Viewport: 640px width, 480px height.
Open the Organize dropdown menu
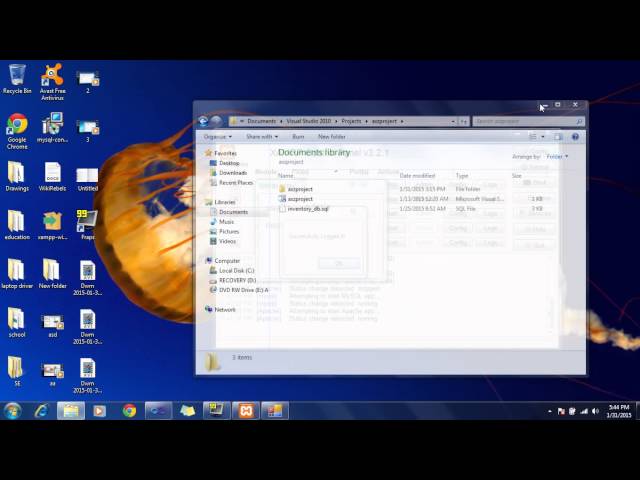218,137
